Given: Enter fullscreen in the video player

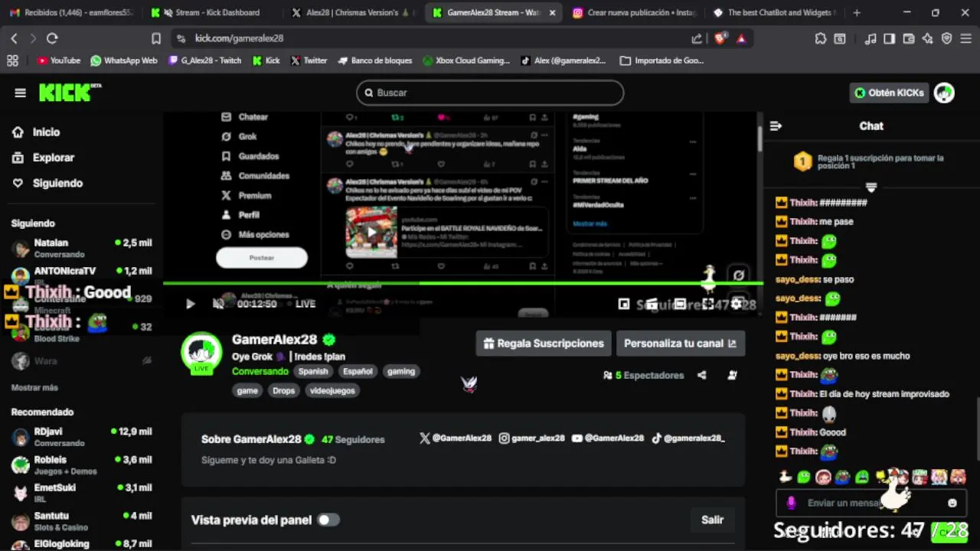Looking at the screenshot, I should pyautogui.click(x=708, y=304).
